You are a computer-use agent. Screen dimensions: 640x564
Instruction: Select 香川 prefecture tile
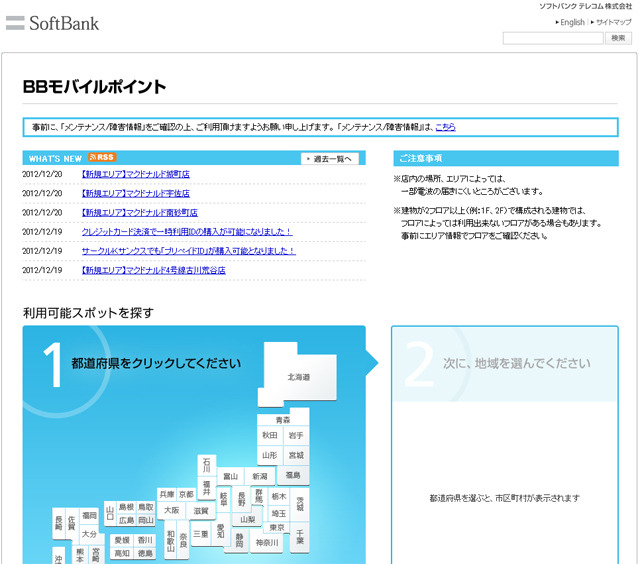pyautogui.click(x=144, y=540)
